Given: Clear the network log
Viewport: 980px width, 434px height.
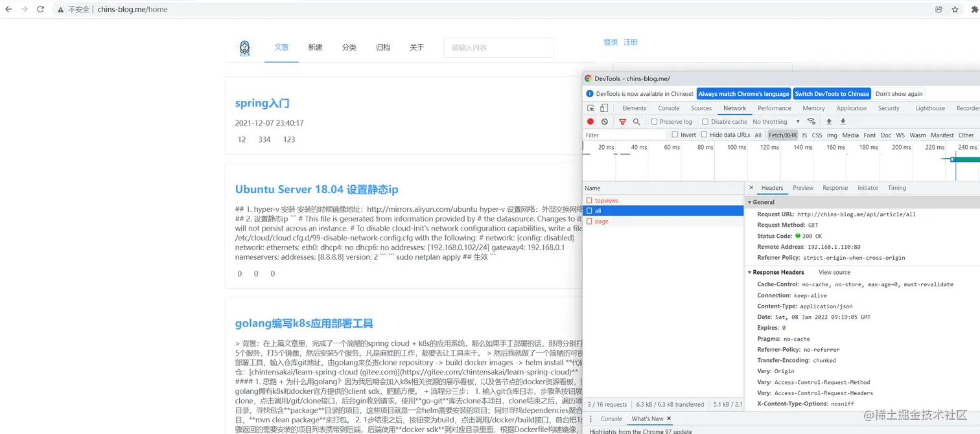Looking at the screenshot, I should 605,122.
